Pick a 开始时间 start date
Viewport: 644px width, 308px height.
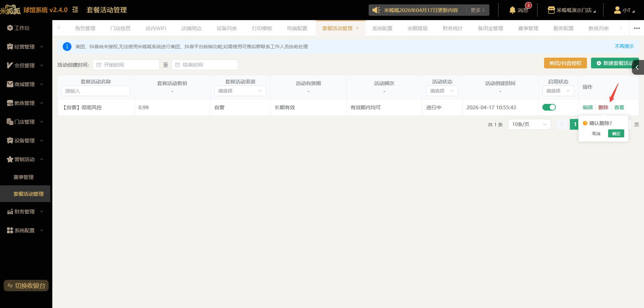[x=126, y=65]
